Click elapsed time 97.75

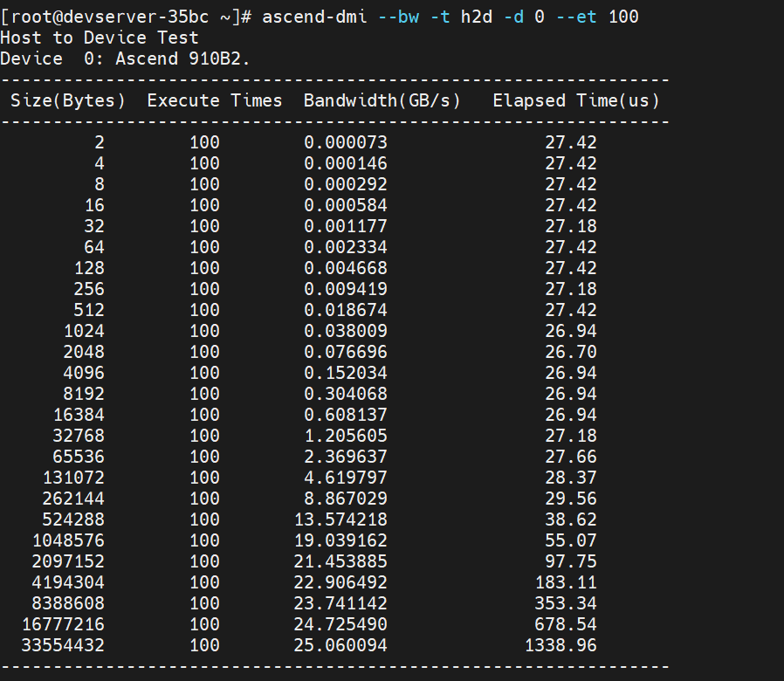pos(571,562)
